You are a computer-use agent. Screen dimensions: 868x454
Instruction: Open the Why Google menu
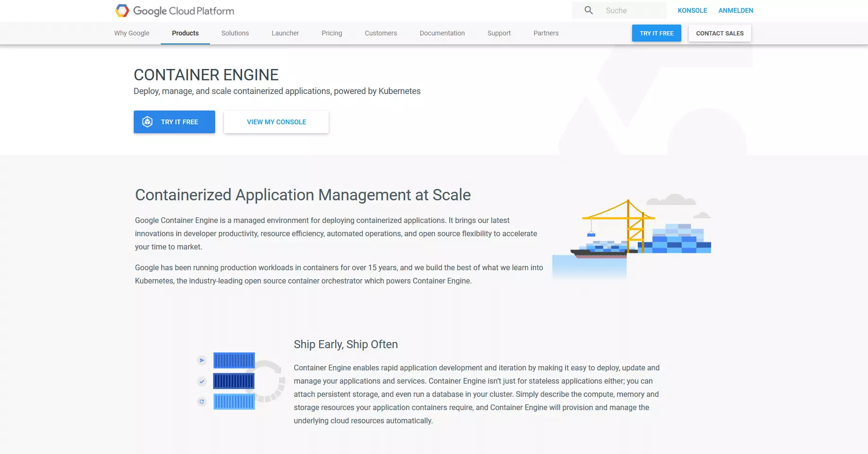131,33
